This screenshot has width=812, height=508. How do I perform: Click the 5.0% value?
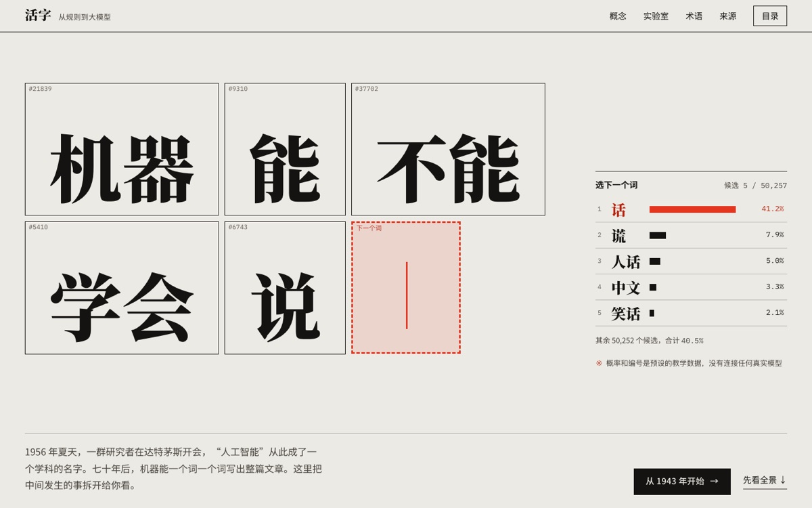pyautogui.click(x=775, y=261)
